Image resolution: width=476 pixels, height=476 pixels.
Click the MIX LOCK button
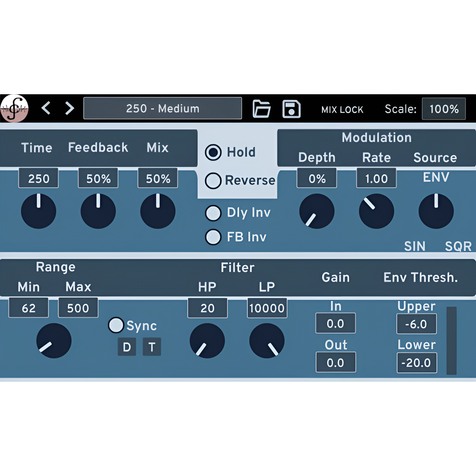342,110
